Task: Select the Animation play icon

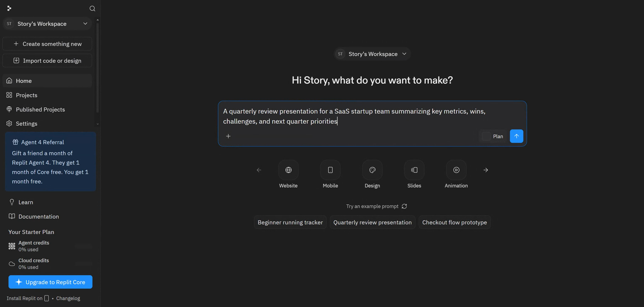Action: tap(456, 170)
